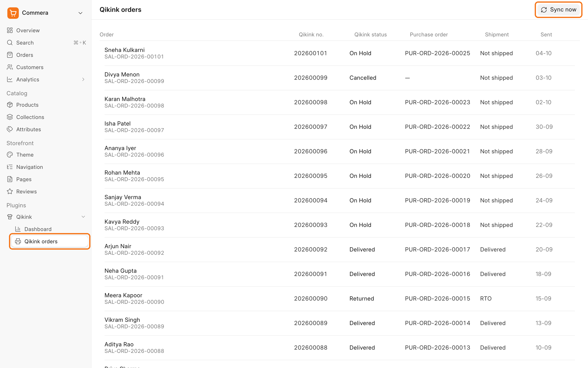The width and height of the screenshot is (588, 368).
Task: Click the RTO shipment value
Action: point(486,299)
